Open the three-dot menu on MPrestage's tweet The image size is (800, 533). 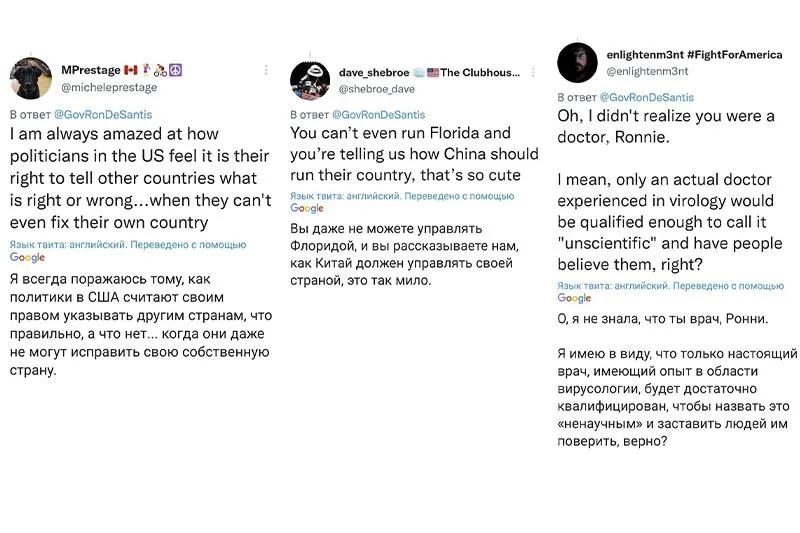[266, 70]
